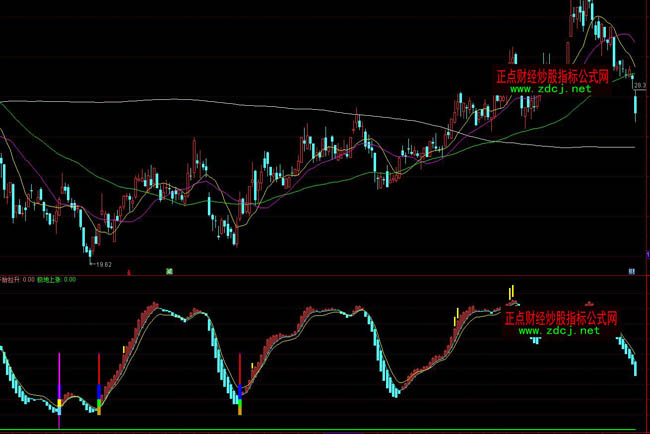The height and width of the screenshot is (434, 650).
Task: Click the blue icon at right axis edge
Action: [x=632, y=271]
